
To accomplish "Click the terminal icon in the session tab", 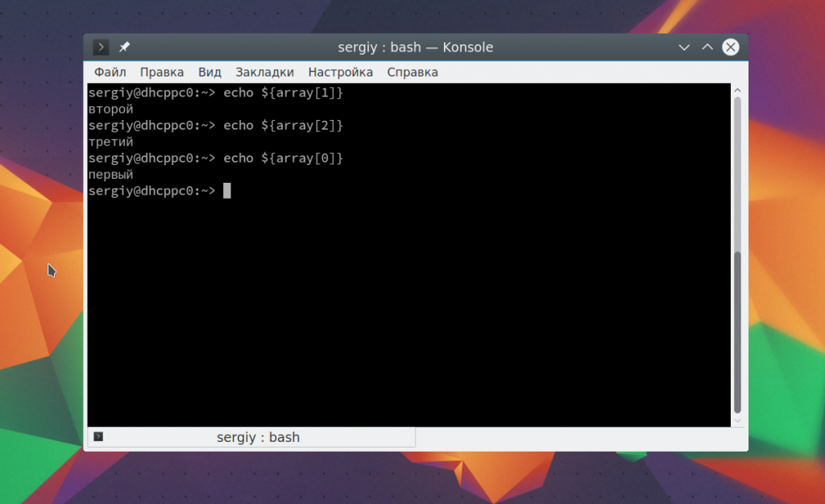I will coord(98,436).
